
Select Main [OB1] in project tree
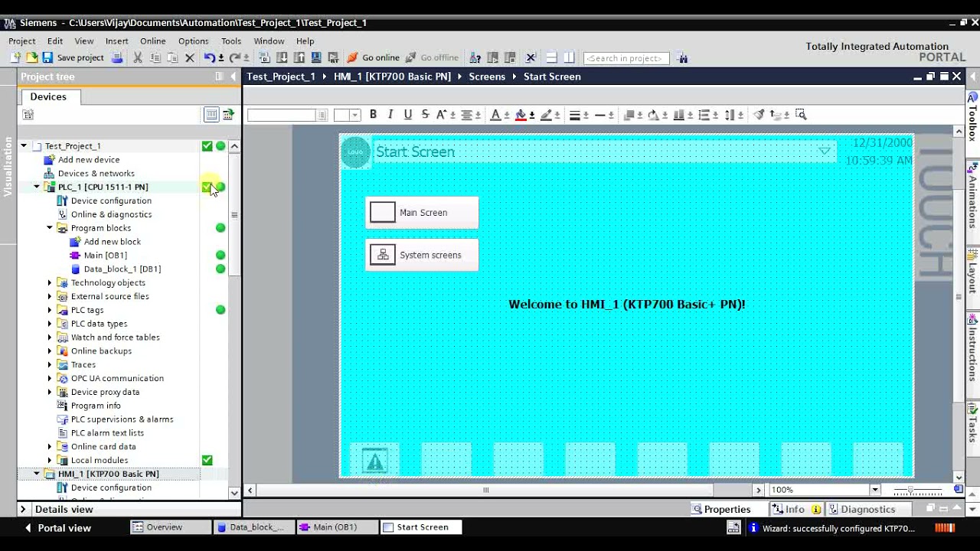(106, 256)
